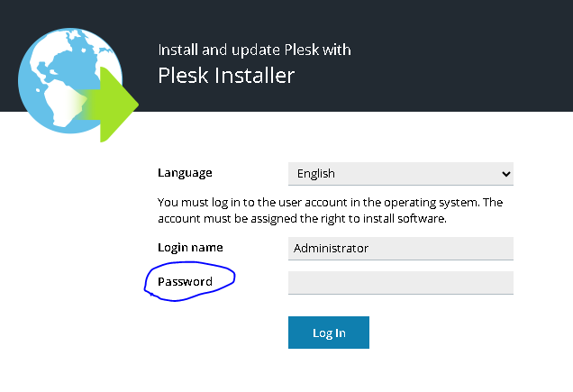This screenshot has width=573, height=392.
Task: Click the blank white area beside Log In
Action: (x=468, y=333)
